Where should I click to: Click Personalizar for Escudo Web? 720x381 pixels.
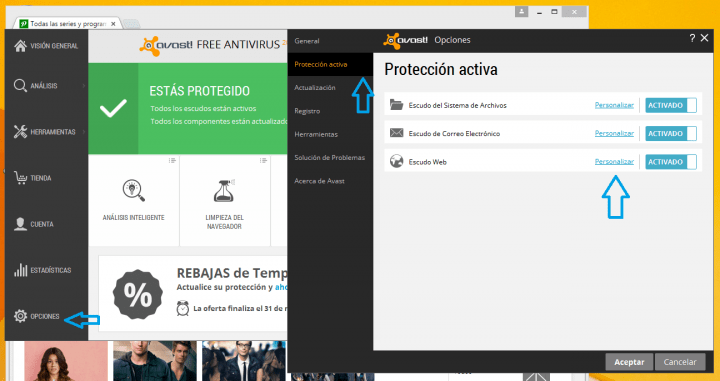[614, 162]
